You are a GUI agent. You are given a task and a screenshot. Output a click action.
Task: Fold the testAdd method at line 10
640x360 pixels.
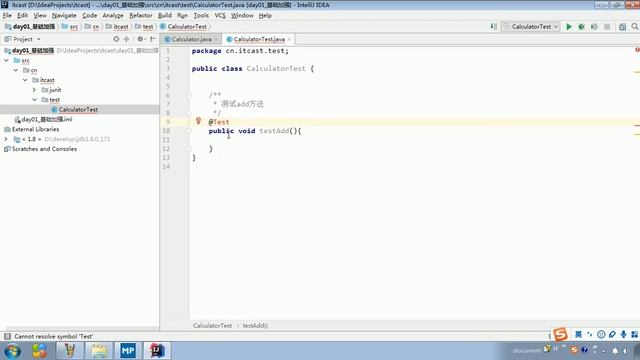tap(189, 131)
